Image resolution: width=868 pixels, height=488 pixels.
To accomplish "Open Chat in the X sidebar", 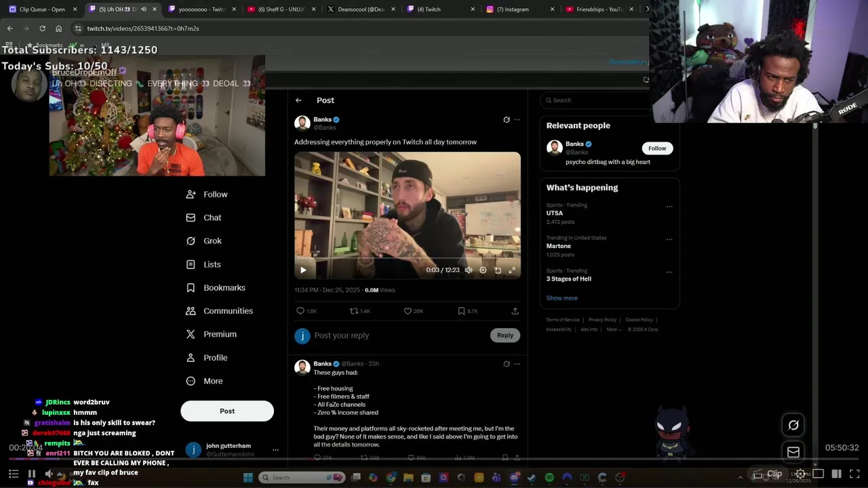I will point(203,218).
